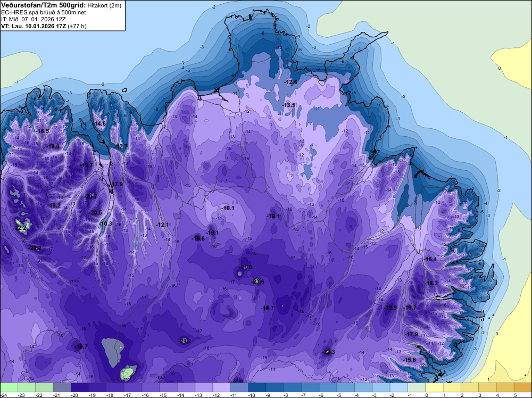Viewport: 532px width, 398px height.
Task: Pick the light lavender swatch labeled -12
Action: [221, 387]
